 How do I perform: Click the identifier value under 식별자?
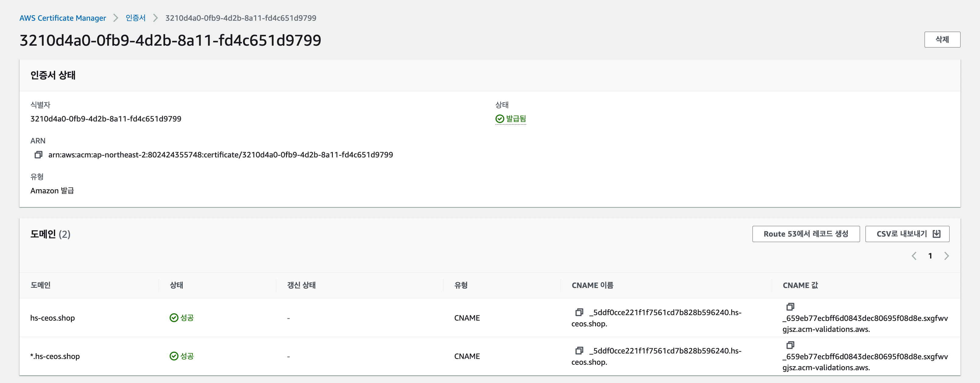[x=106, y=119]
